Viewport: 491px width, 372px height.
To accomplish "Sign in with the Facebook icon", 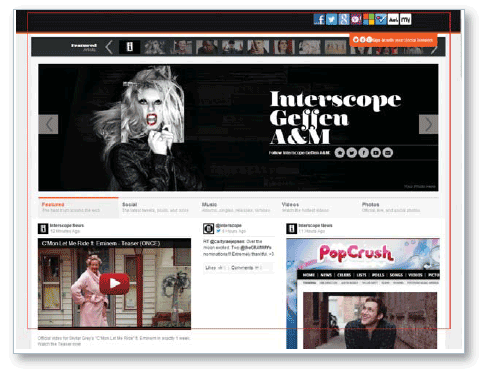I will [x=319, y=19].
